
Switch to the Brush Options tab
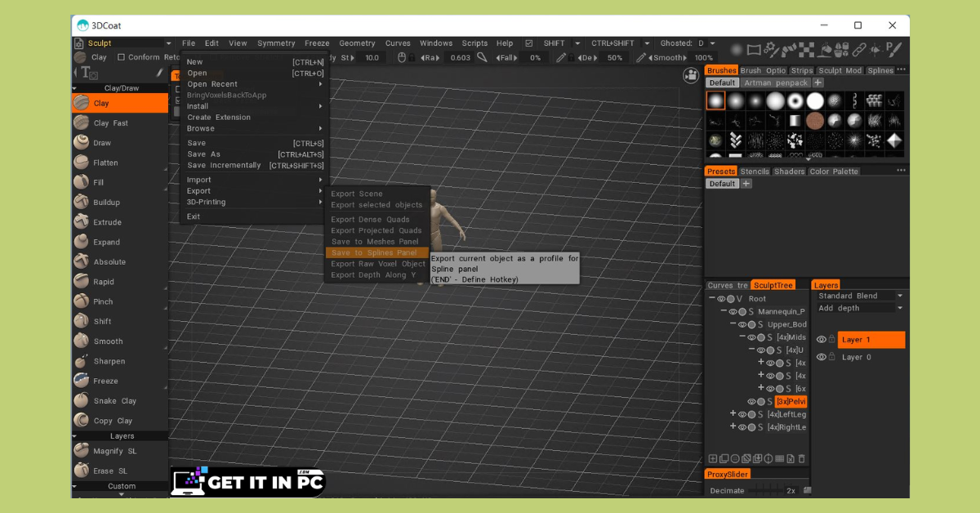763,70
